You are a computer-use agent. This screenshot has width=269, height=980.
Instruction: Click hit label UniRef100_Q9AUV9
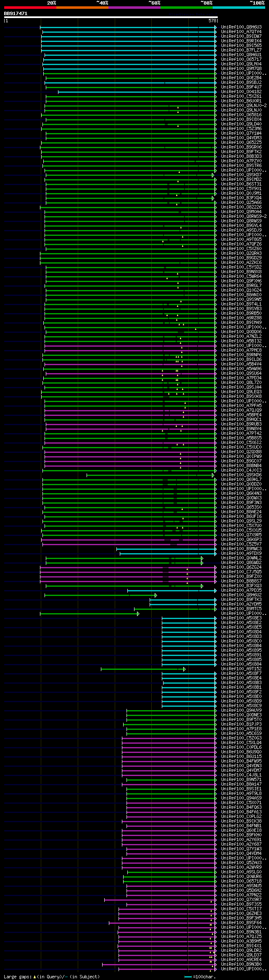pyautogui.click(x=241, y=710)
